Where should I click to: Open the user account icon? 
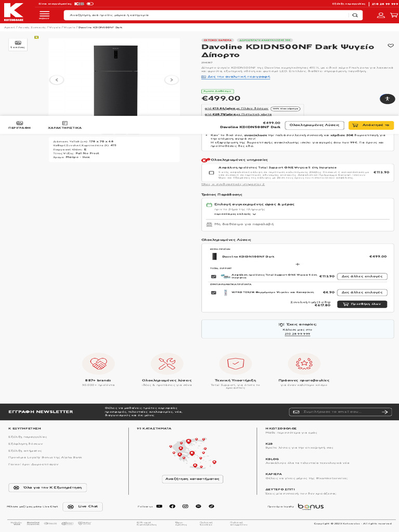(x=381, y=15)
